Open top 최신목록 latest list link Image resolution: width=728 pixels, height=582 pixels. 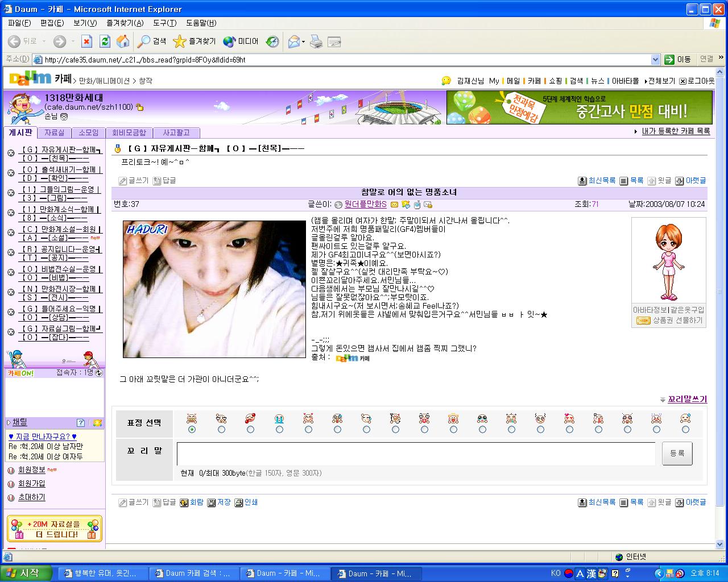tap(597, 181)
